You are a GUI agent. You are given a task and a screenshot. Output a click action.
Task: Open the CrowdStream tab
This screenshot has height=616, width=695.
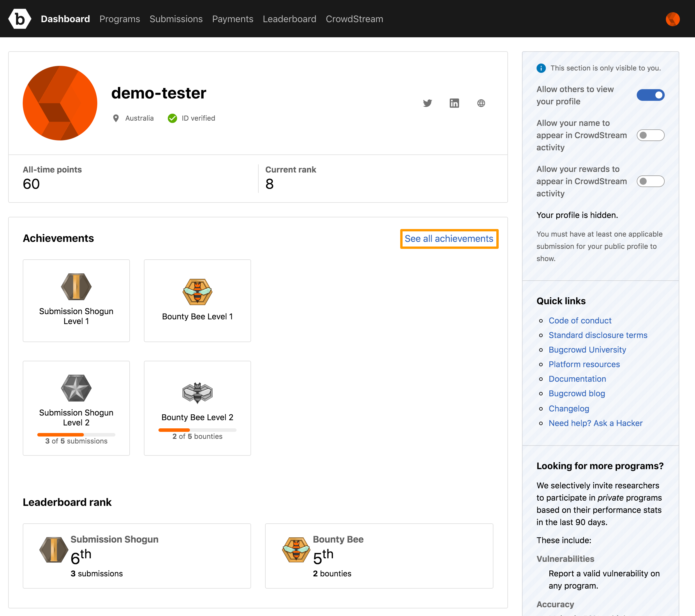click(355, 18)
